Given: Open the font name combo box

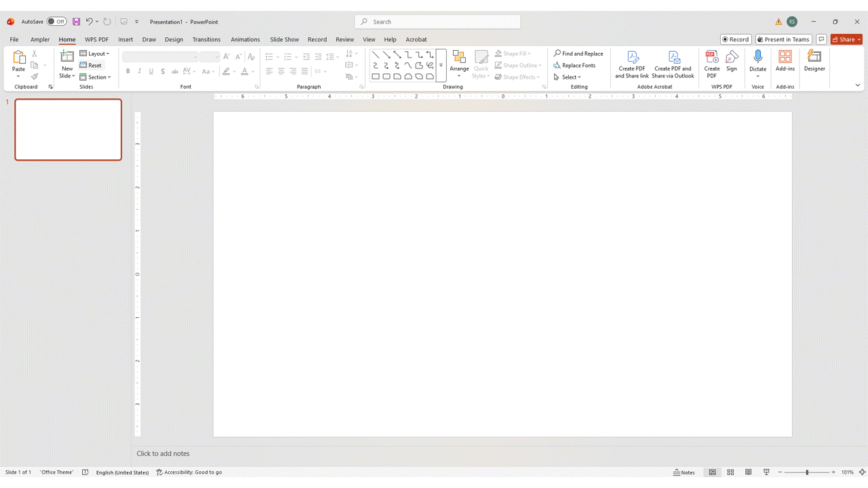Looking at the screenshot, I should [x=160, y=57].
